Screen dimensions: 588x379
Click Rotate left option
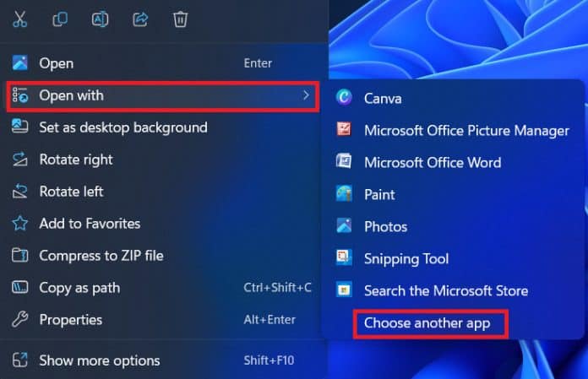tap(71, 192)
